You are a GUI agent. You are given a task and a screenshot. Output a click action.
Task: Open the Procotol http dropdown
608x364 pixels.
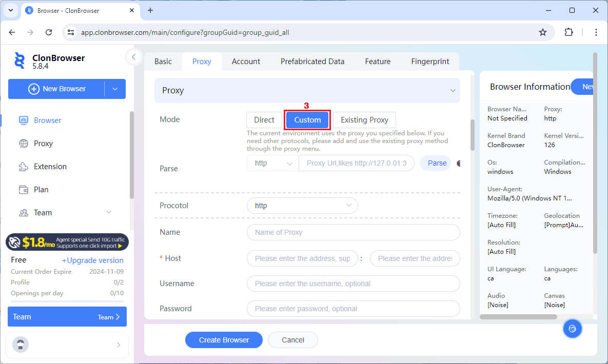coord(302,206)
